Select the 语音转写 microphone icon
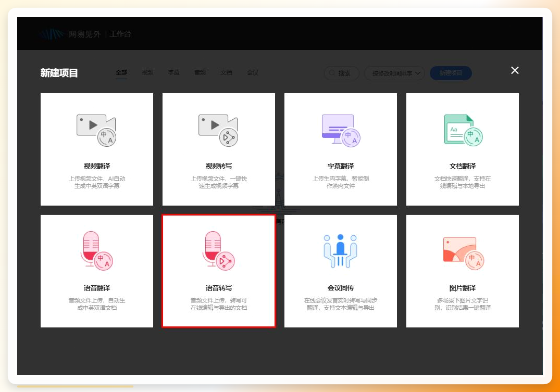The image size is (560, 392). tap(219, 250)
